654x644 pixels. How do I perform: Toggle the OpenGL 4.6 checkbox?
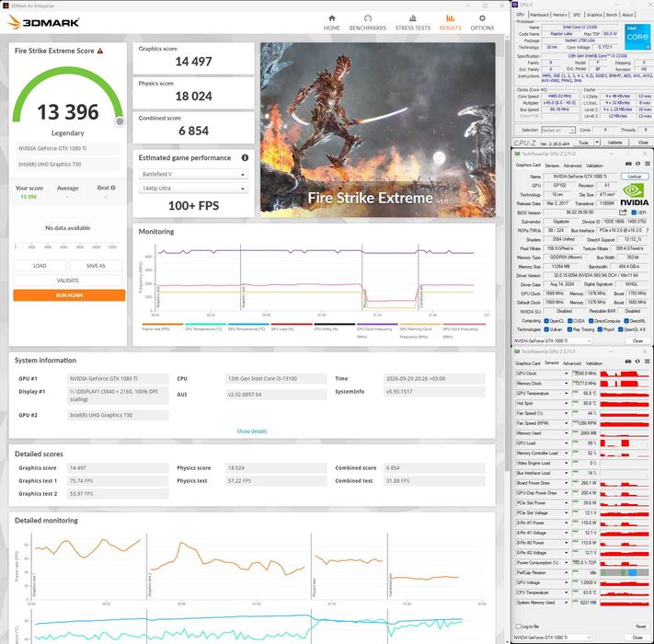point(621,329)
